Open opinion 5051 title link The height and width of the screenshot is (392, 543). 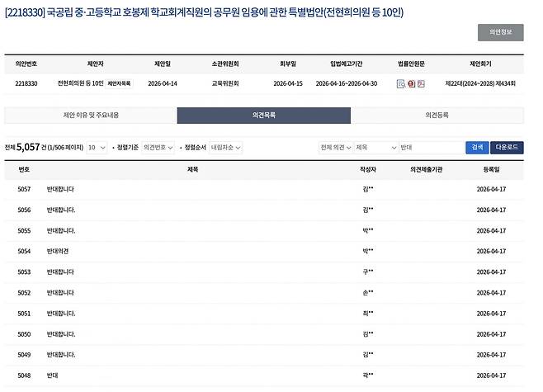click(x=61, y=314)
